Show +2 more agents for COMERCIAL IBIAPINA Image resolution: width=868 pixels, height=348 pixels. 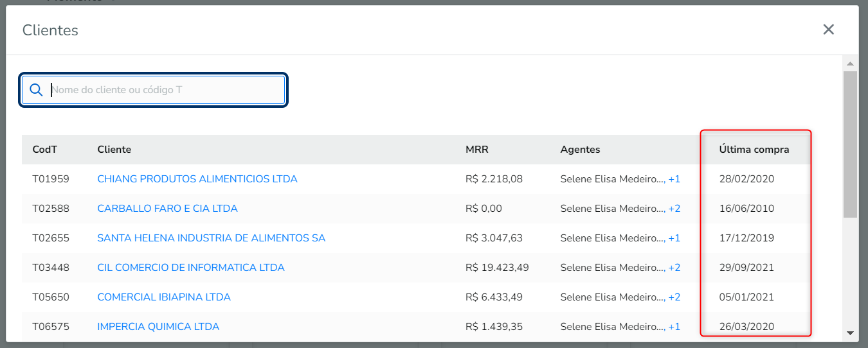(x=674, y=297)
